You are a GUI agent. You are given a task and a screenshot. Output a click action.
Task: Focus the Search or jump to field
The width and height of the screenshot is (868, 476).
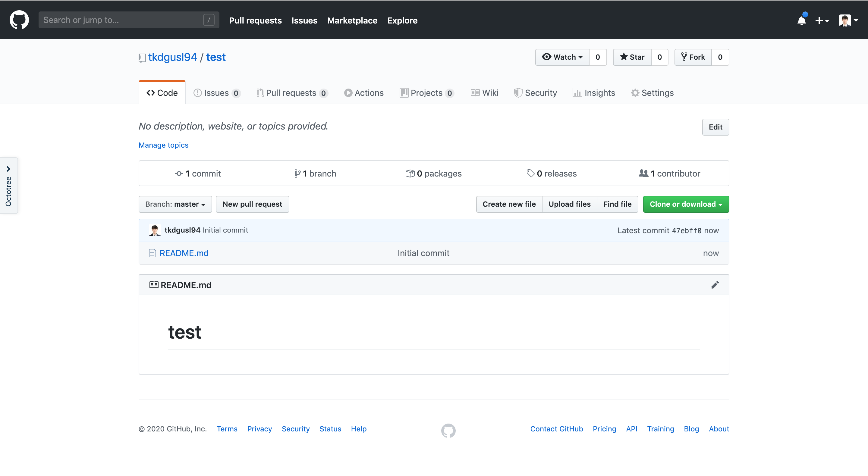click(x=121, y=20)
